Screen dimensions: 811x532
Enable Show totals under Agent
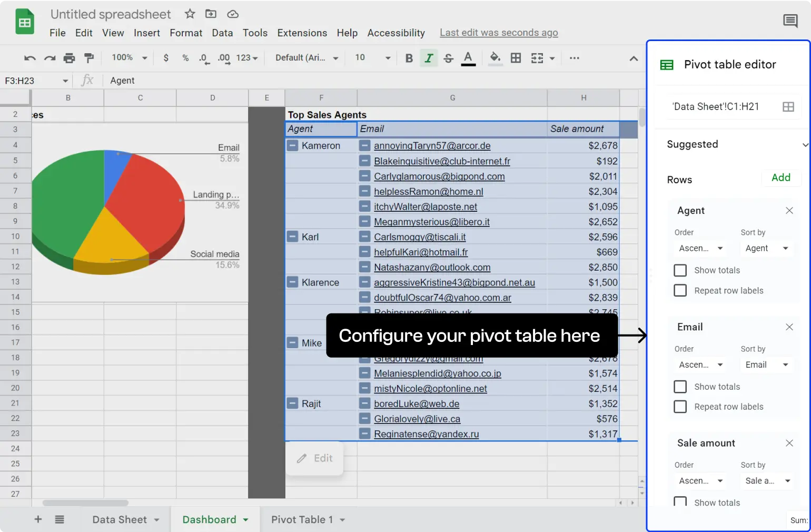(x=680, y=270)
